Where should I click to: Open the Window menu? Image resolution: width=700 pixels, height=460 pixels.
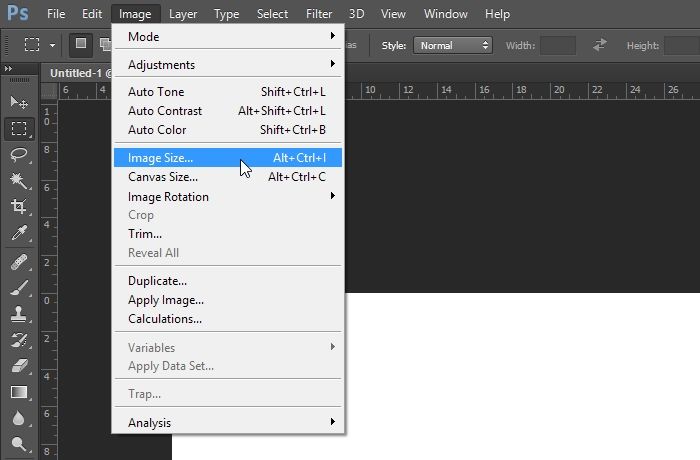446,14
